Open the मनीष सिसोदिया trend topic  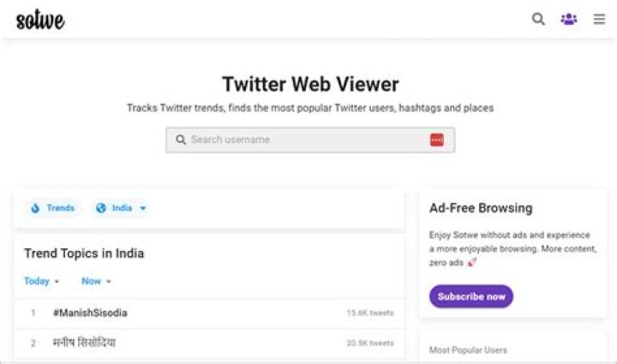pos(84,343)
